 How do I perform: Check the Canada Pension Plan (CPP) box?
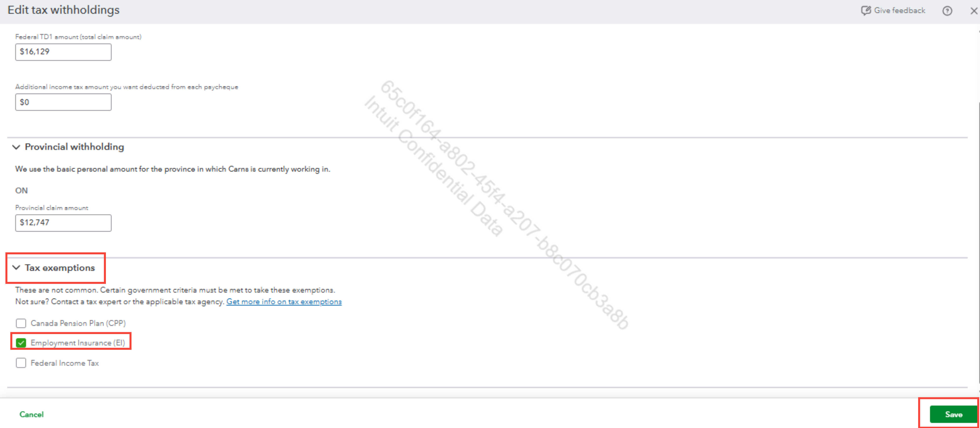[x=21, y=323]
